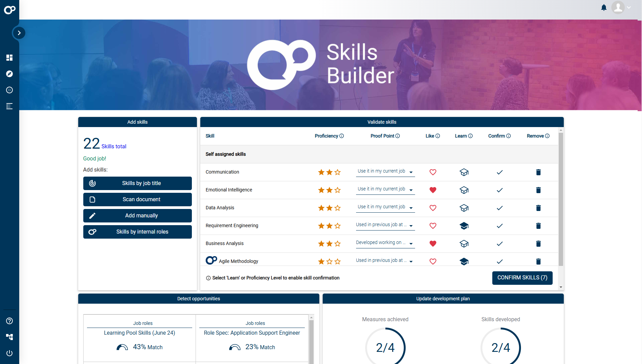Open Learning Pool Skills (June 24) role
The width and height of the screenshot is (642, 364).
pos(139,333)
